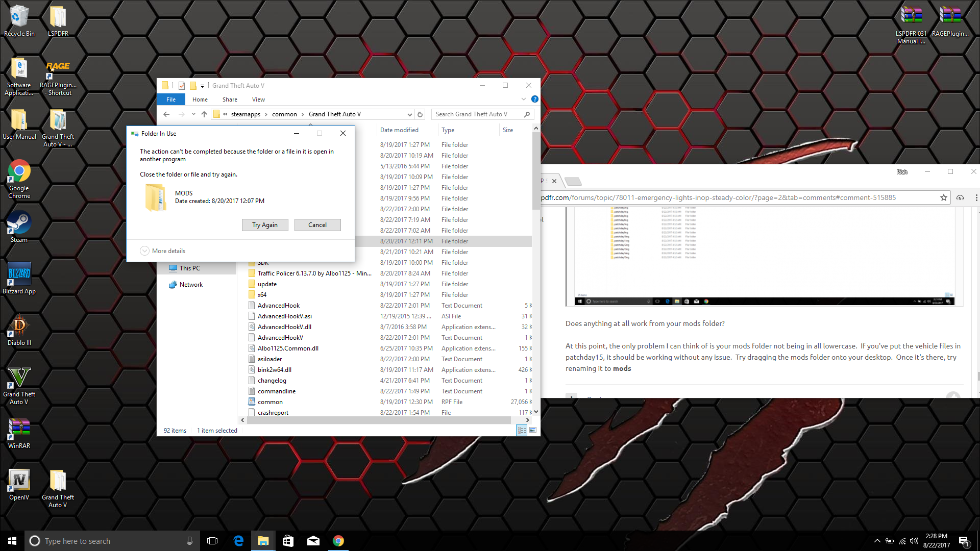Show hidden system tray icons
980x551 pixels.
[877, 541]
